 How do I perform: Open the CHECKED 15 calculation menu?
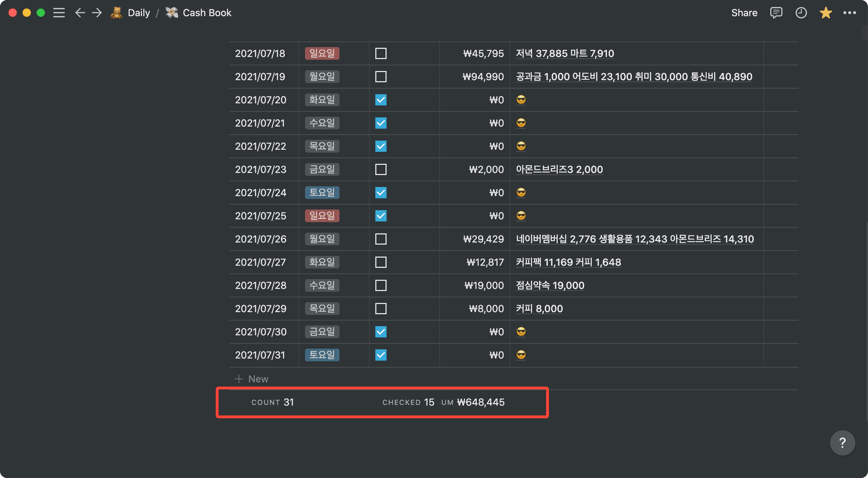(408, 402)
